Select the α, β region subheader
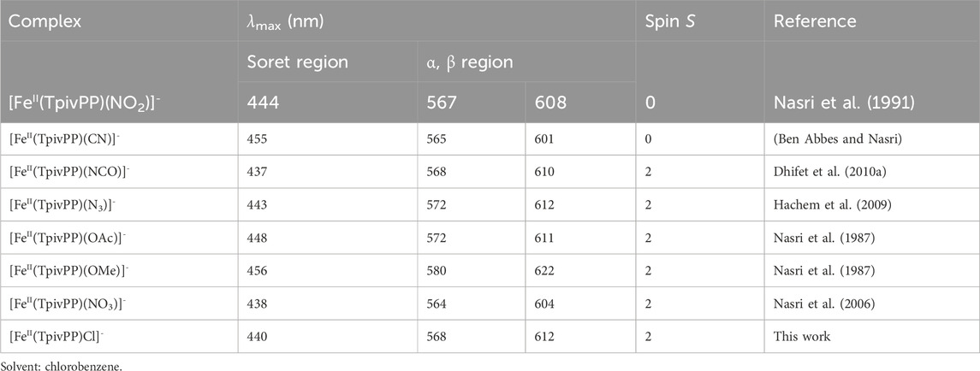 point(466,62)
